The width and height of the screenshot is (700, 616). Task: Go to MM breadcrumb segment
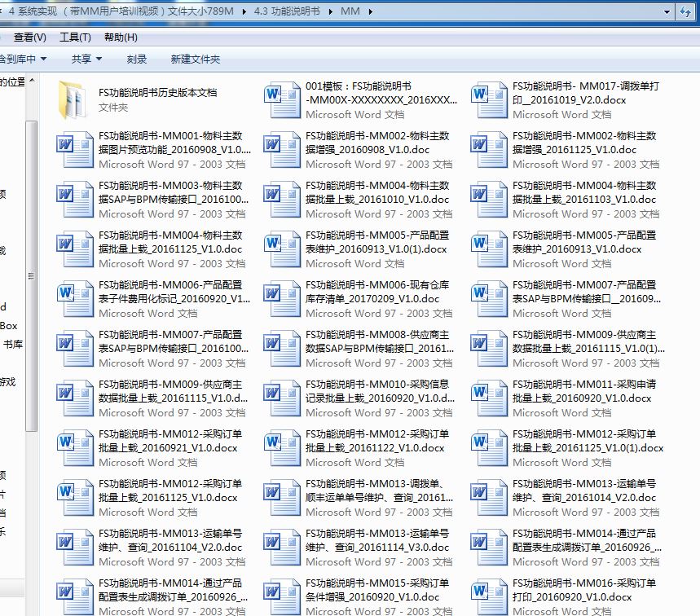350,11
